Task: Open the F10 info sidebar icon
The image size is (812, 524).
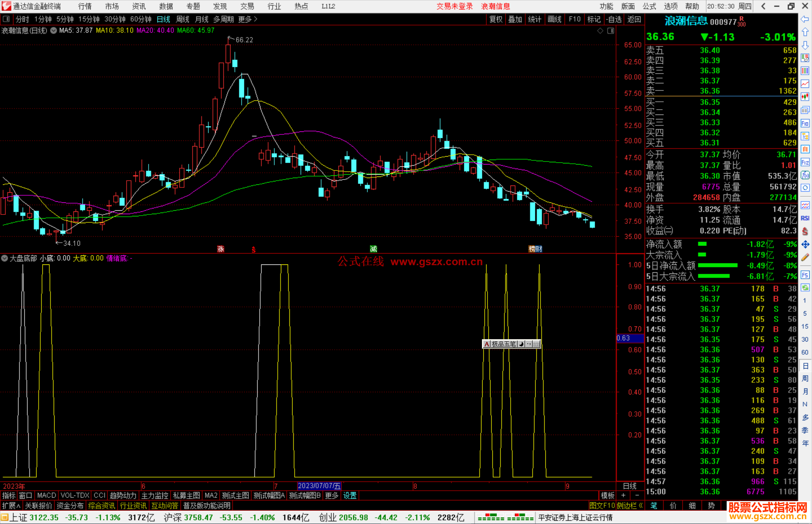Action: click(x=805, y=123)
